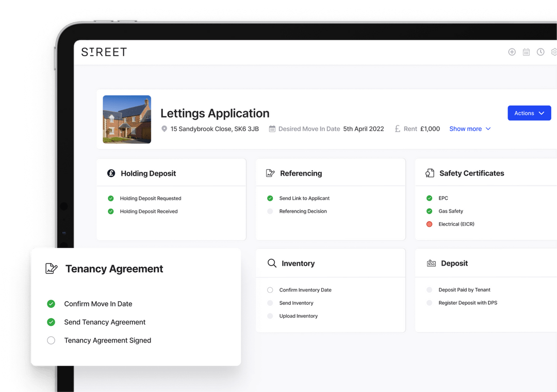The height and width of the screenshot is (392, 557).
Task: Click the red Electrical (EICR) status indicator
Action: [x=429, y=224]
